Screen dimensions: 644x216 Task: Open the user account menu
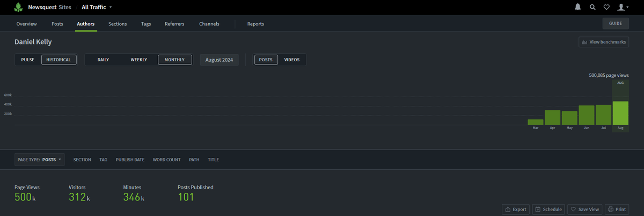tap(623, 8)
